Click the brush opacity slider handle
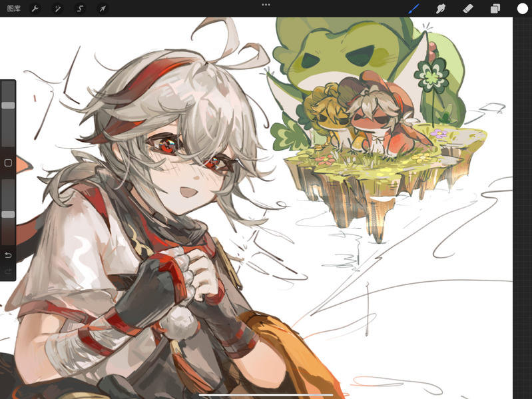532x399 pixels. point(8,214)
